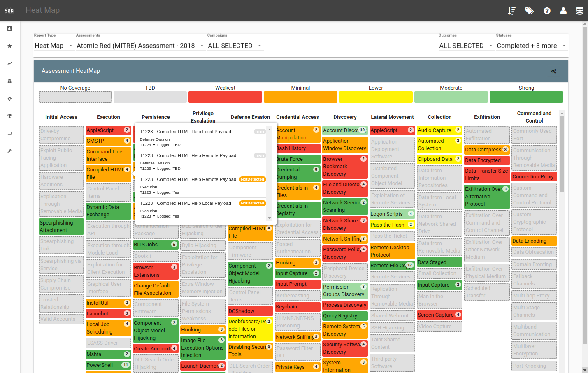Image resolution: width=588 pixels, height=373 pixels.
Task: Select the Screen Capture cell
Action: coord(439,315)
